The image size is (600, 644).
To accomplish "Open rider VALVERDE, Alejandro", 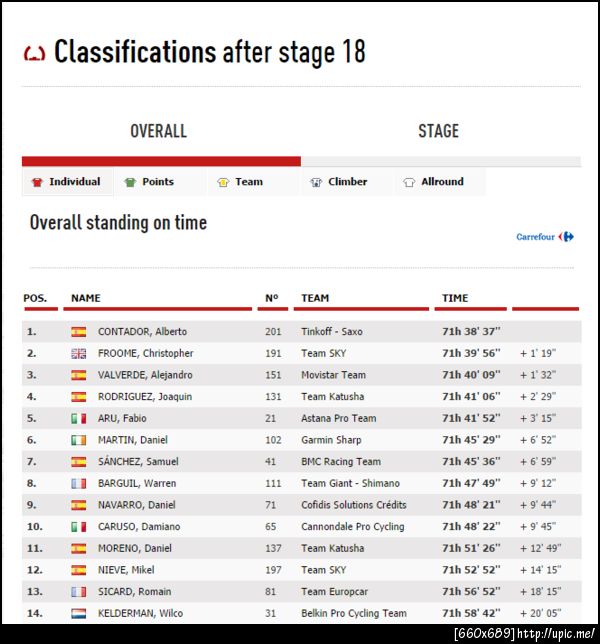I will tap(145, 375).
